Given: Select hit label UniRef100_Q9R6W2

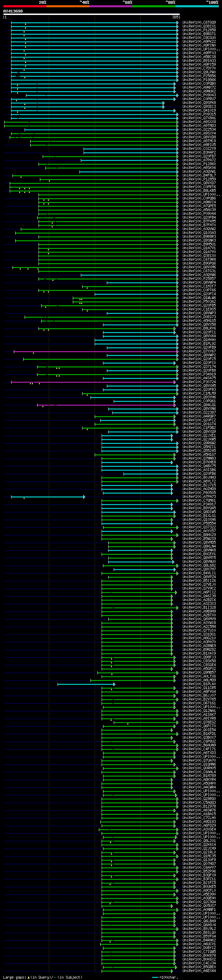Looking at the screenshot, I should coord(199,443).
